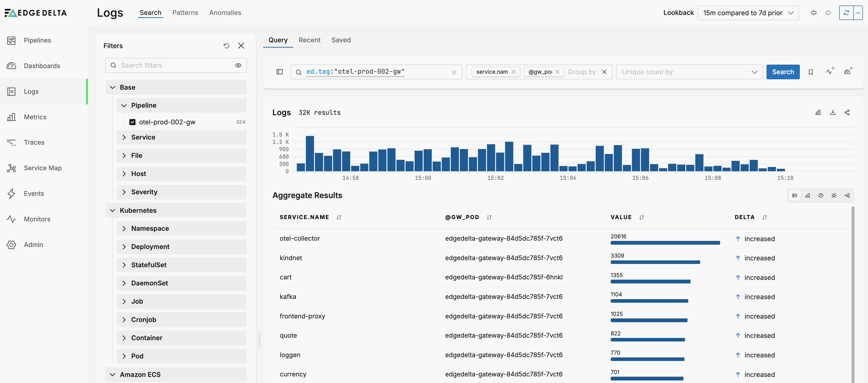Viewport: 868px width, 383px height.
Task: Select the Query tab
Action: point(278,40)
